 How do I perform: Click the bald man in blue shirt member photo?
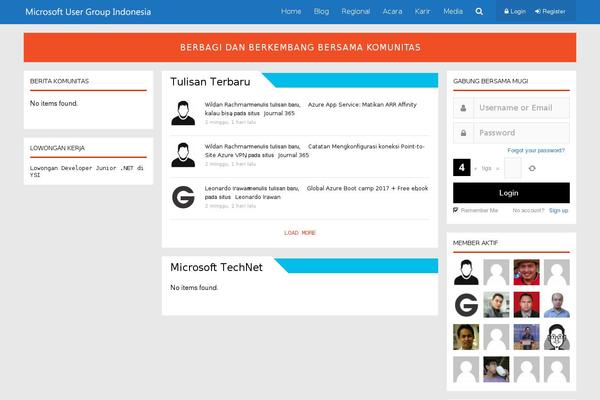(557, 305)
